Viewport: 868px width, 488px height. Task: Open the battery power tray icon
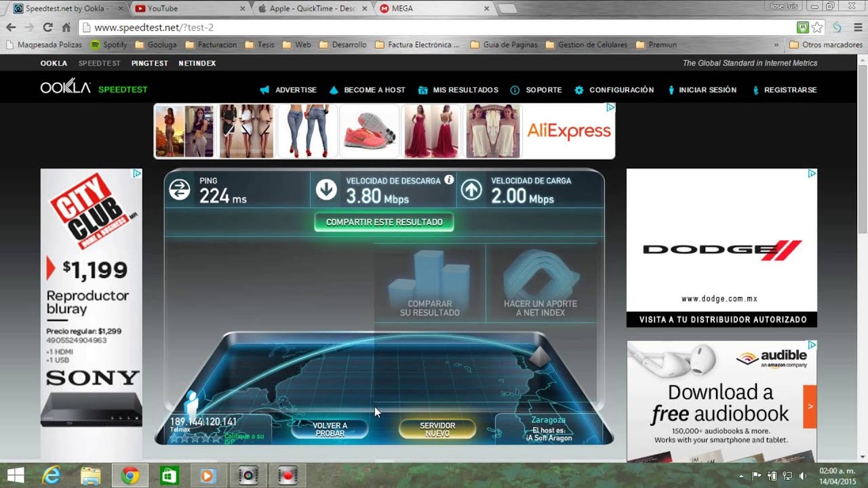tap(772, 476)
